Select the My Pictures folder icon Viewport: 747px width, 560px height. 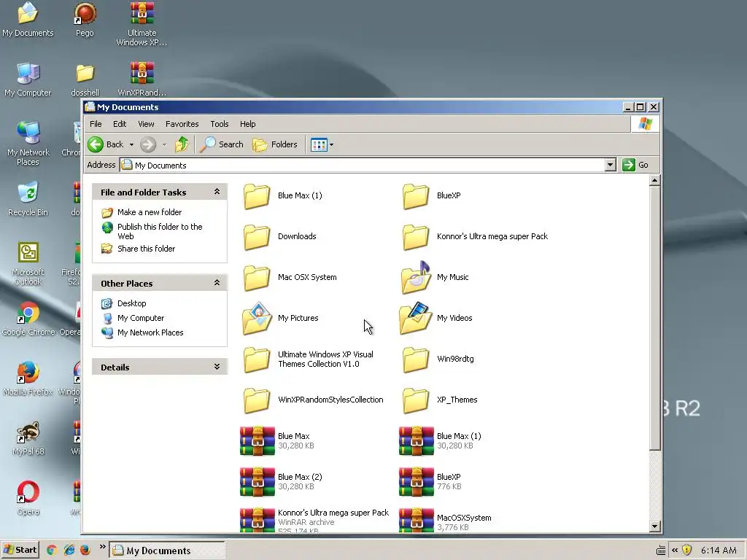258,318
